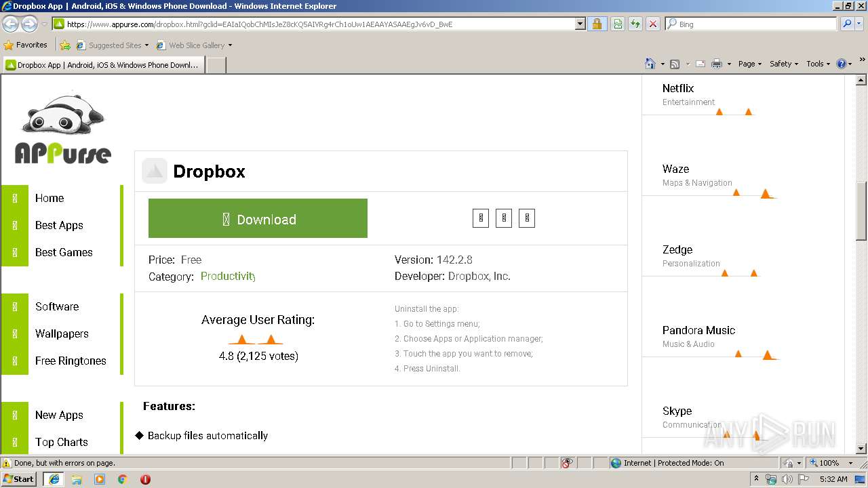Open the Windows Start menu
The image size is (868, 488).
[19, 479]
